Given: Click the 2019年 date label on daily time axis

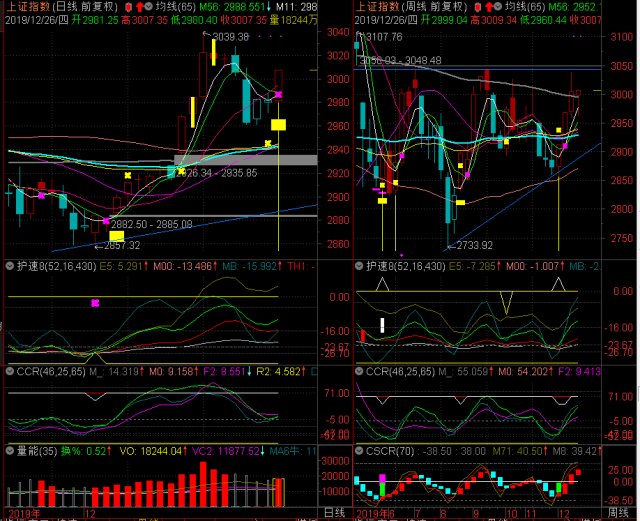Looking at the screenshot, I should point(24,514).
